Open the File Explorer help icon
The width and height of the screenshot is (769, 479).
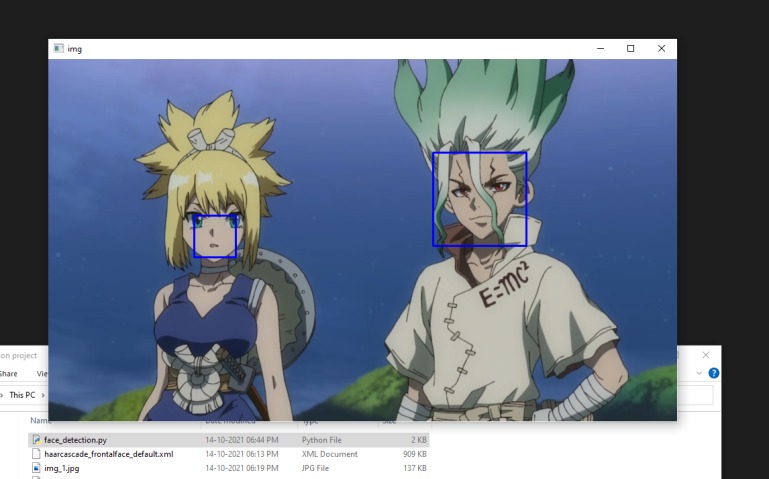[714, 373]
